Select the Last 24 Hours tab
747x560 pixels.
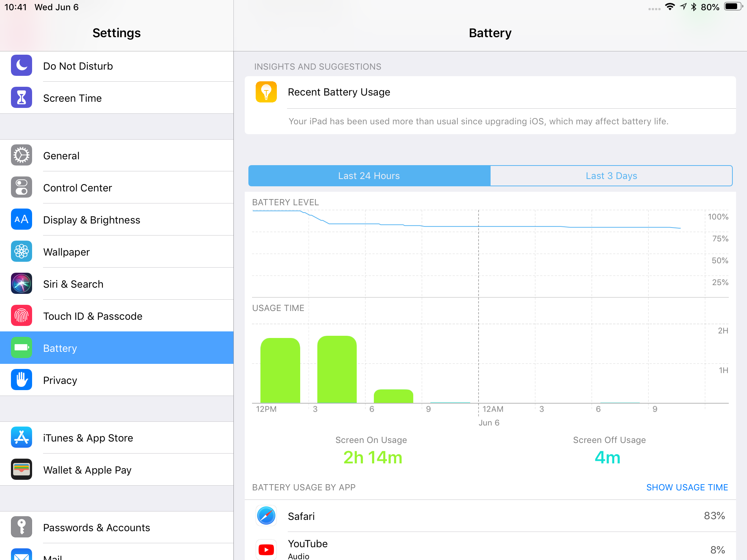point(369,176)
